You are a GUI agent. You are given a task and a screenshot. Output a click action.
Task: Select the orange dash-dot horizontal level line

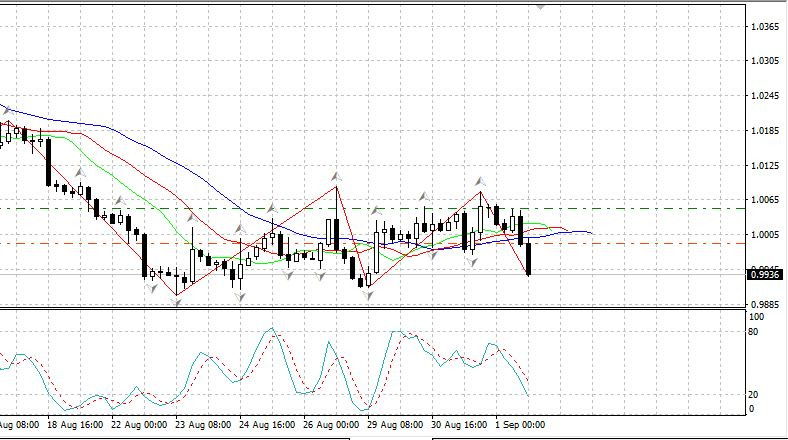(x=650, y=243)
